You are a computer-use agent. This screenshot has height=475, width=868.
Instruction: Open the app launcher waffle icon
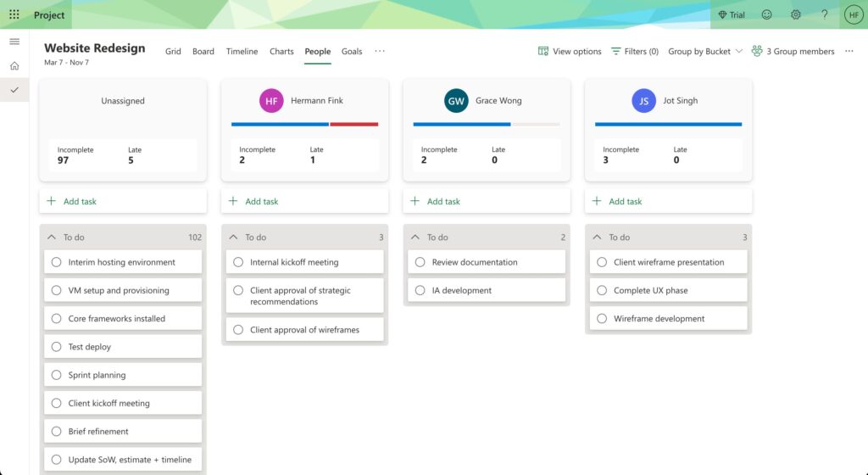[x=14, y=14]
